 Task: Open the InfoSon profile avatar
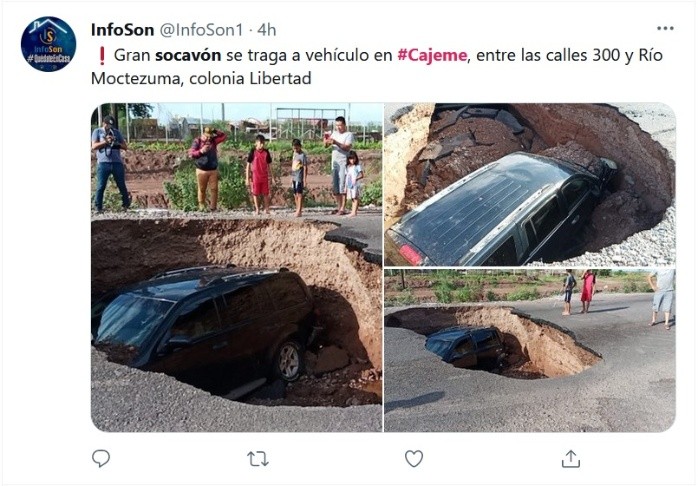tap(49, 44)
